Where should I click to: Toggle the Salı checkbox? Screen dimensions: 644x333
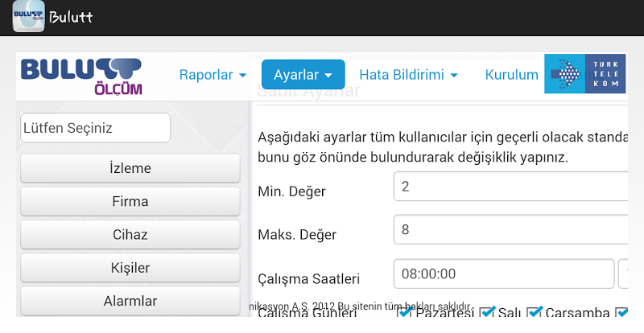tap(487, 313)
